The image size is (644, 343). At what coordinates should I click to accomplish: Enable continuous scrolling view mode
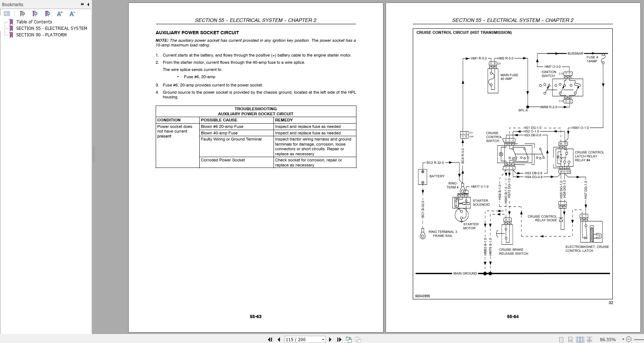click(570, 339)
